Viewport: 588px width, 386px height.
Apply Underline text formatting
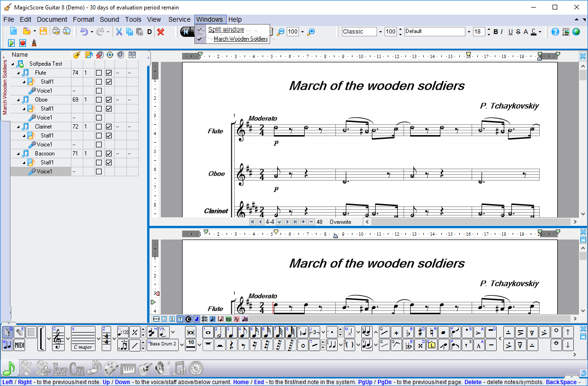coord(510,32)
